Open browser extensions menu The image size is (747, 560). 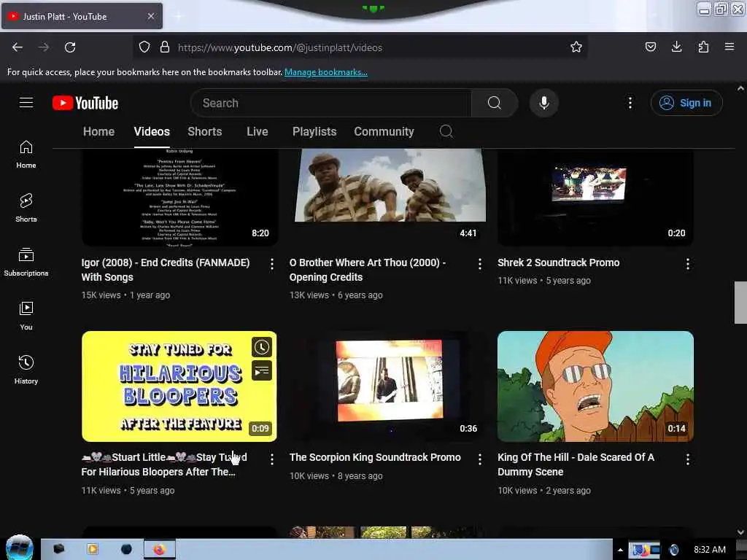(x=703, y=47)
